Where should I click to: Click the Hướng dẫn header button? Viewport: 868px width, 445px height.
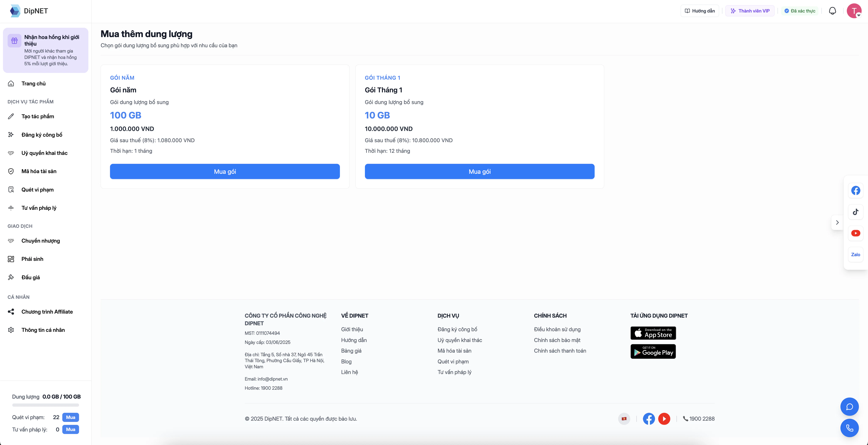pos(700,11)
